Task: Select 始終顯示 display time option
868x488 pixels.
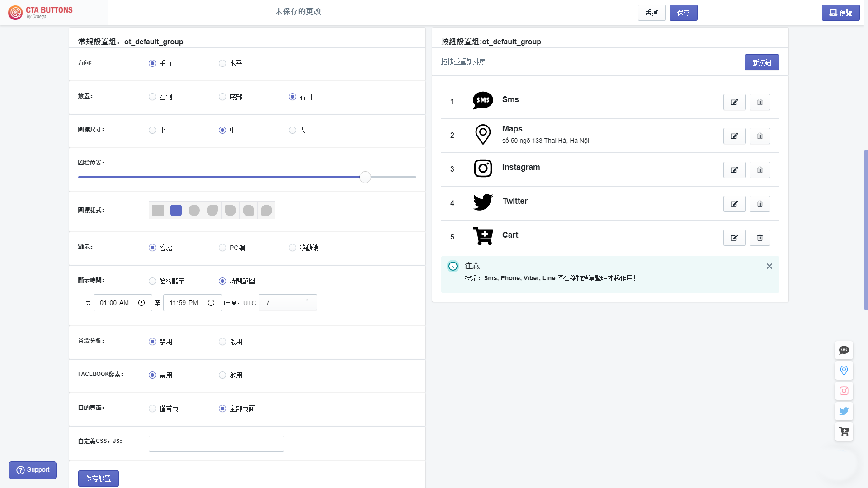Action: 152,281
